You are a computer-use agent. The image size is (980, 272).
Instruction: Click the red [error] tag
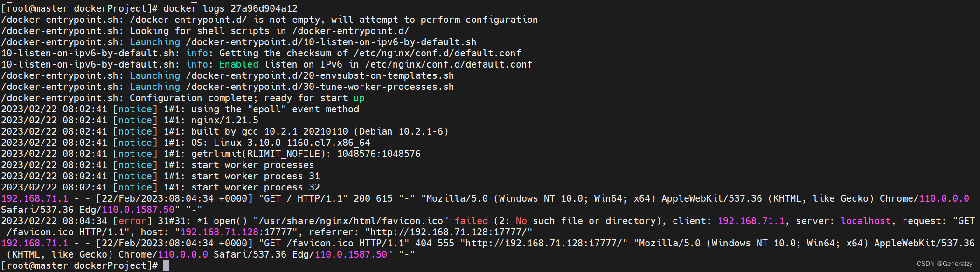point(132,221)
